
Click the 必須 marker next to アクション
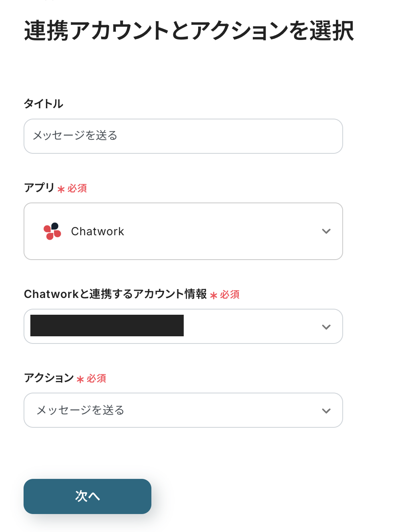96,378
